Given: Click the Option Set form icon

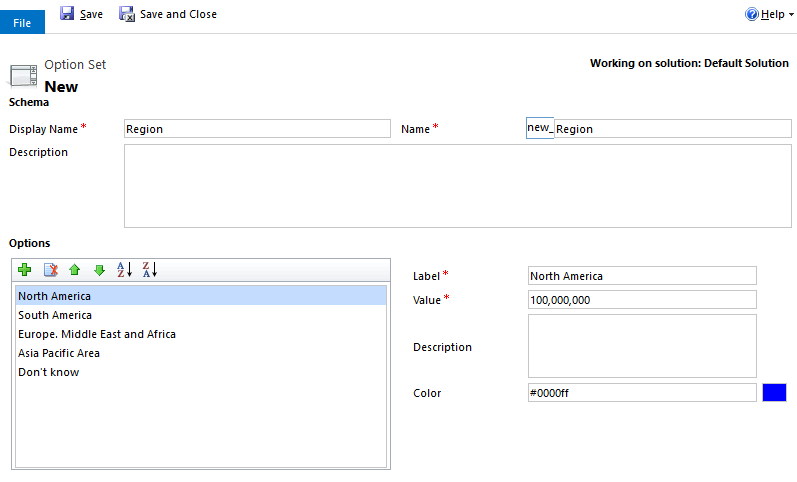Looking at the screenshot, I should tap(23, 76).
